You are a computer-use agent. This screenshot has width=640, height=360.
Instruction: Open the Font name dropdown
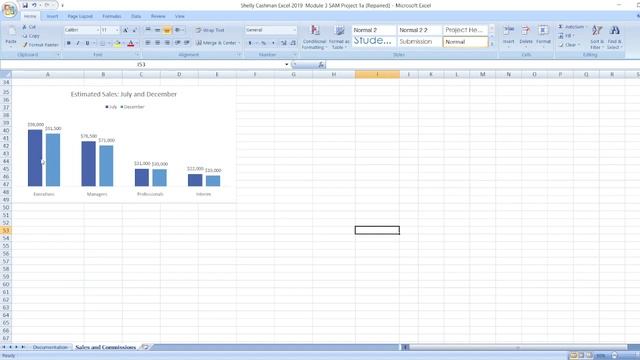[98, 30]
